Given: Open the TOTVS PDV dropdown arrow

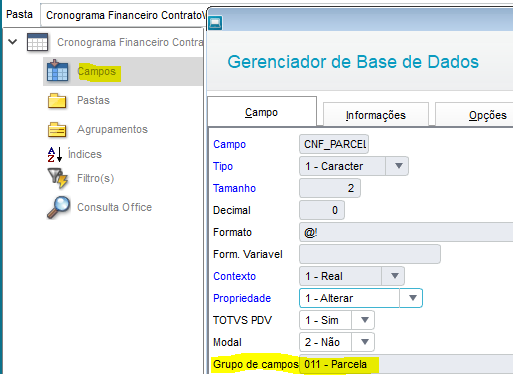Looking at the screenshot, I should pyautogui.click(x=364, y=320).
